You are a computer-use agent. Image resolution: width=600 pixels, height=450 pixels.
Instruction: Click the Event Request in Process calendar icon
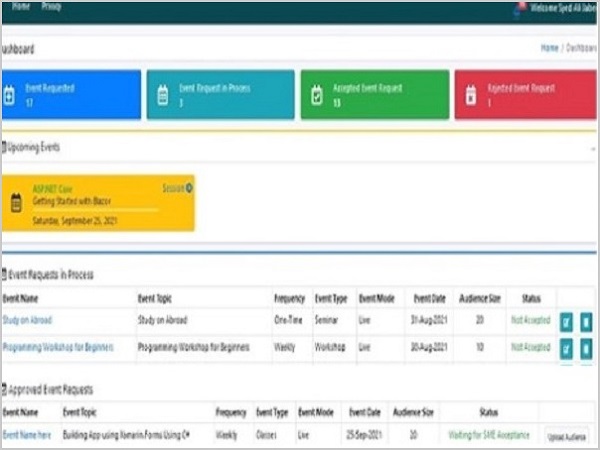click(163, 95)
